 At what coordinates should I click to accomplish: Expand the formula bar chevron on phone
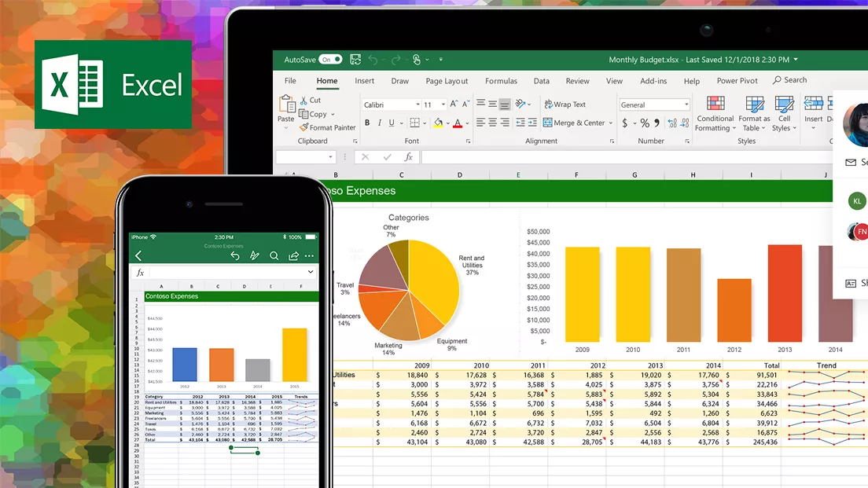[x=311, y=272]
